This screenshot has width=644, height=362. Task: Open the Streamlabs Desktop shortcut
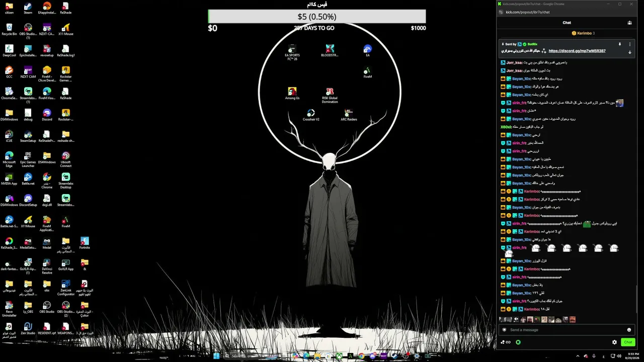pyautogui.click(x=65, y=180)
